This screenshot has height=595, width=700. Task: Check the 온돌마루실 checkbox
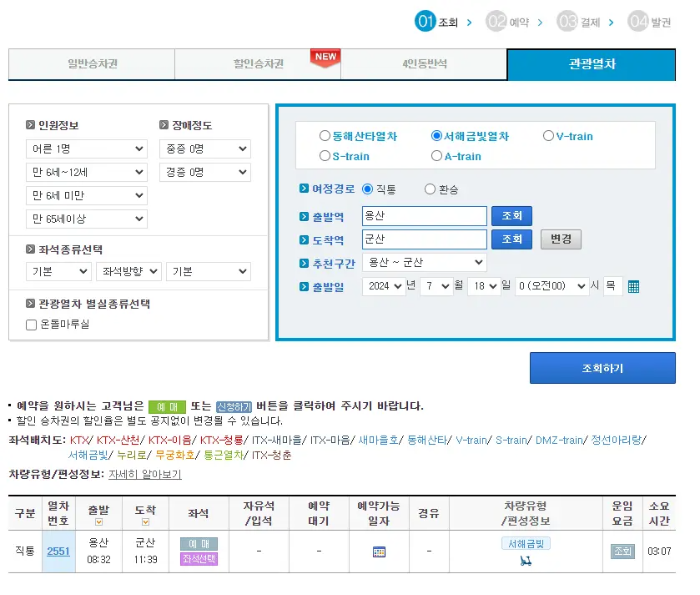coord(31,325)
